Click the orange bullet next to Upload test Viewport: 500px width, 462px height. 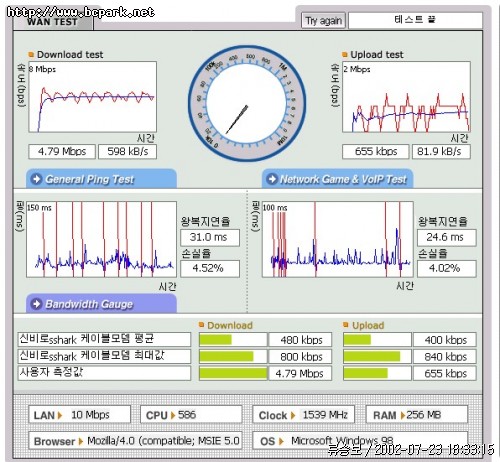click(x=345, y=54)
